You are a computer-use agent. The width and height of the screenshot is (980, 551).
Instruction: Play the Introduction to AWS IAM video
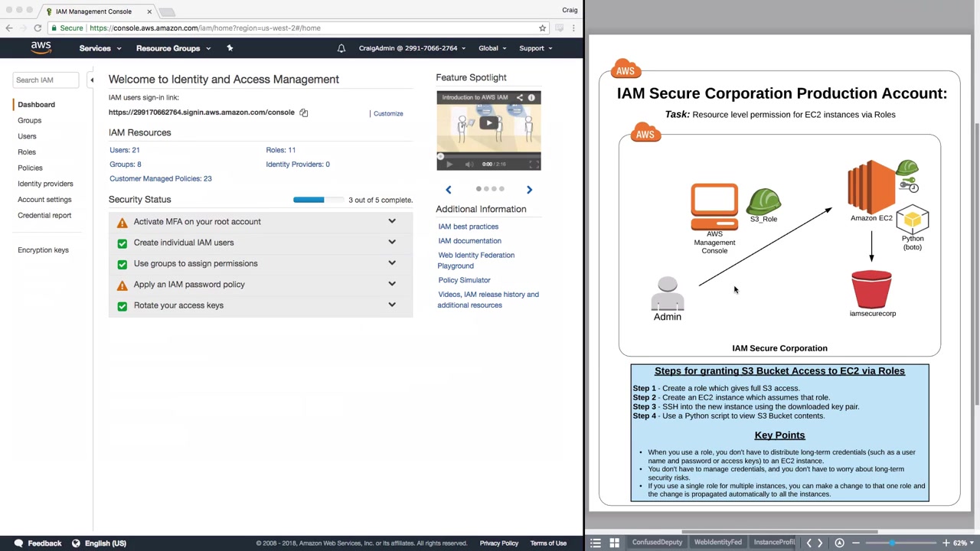(x=488, y=123)
